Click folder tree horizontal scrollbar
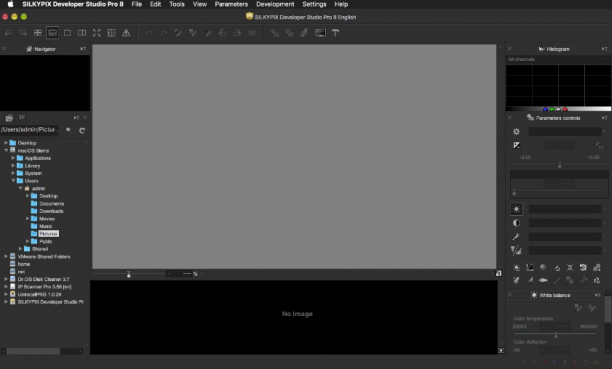Image resolution: width=612 pixels, height=369 pixels. 34,351
